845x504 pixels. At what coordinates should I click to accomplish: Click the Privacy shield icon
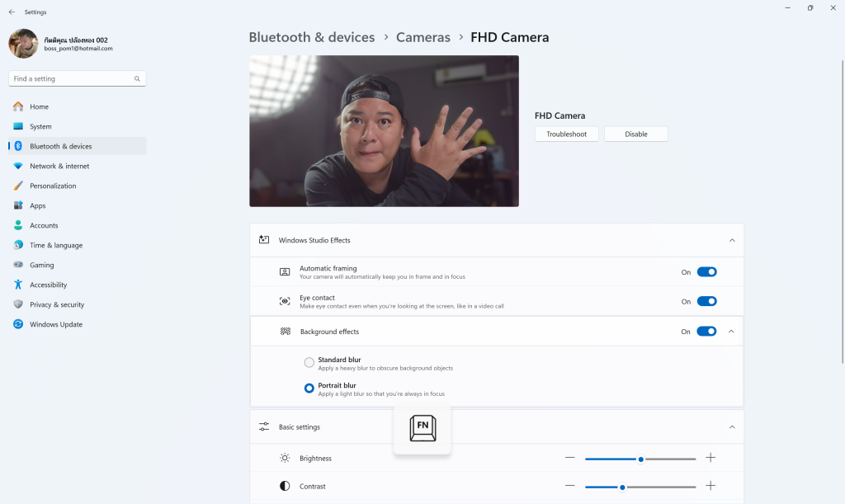(18, 304)
